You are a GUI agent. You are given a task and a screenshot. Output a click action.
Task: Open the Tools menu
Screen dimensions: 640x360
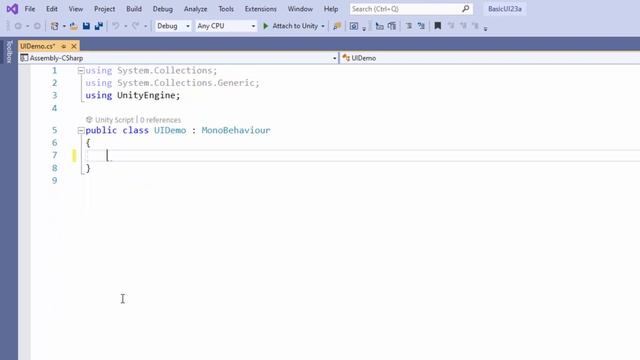point(226,9)
